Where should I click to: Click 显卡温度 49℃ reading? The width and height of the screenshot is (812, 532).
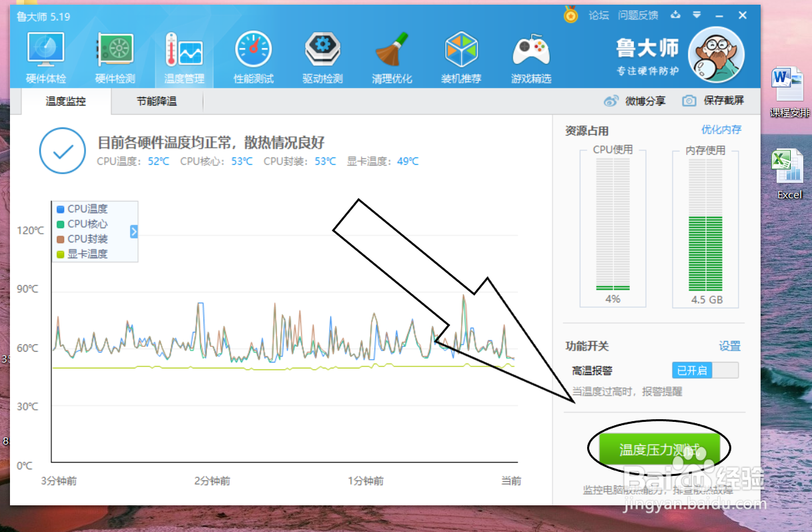click(382, 161)
